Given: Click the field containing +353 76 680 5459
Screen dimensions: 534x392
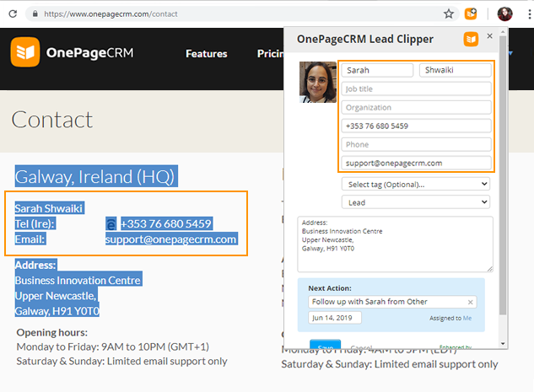Looking at the screenshot, I should [416, 126].
